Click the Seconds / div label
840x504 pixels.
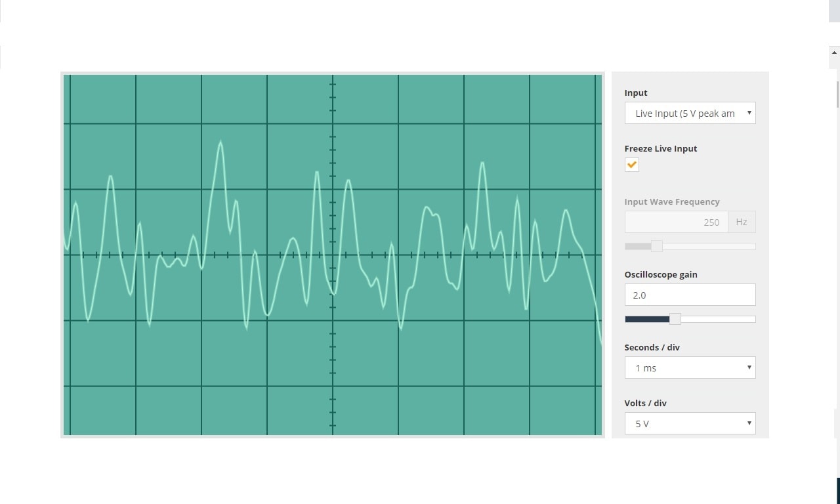point(652,347)
